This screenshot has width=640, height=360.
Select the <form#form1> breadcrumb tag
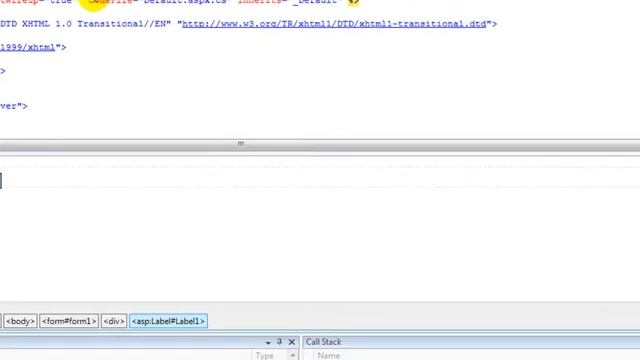[69, 321]
